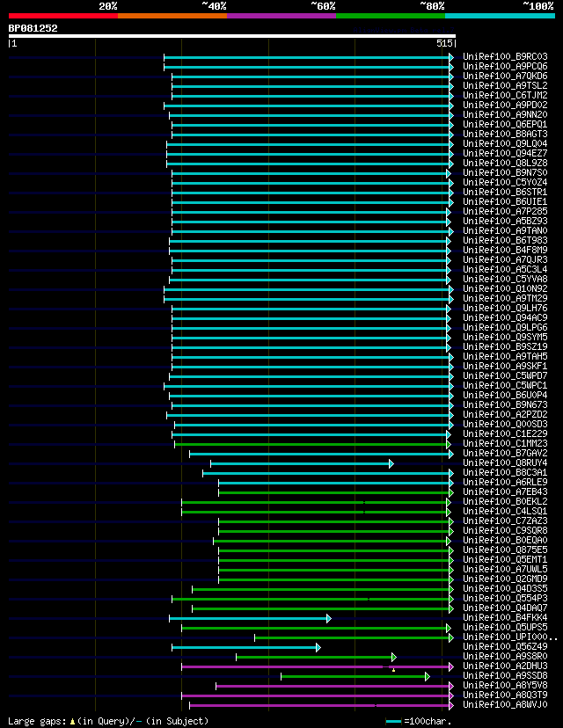Click the purple alignment bar for UniRef100_A2DHU3

[x=317, y=666]
